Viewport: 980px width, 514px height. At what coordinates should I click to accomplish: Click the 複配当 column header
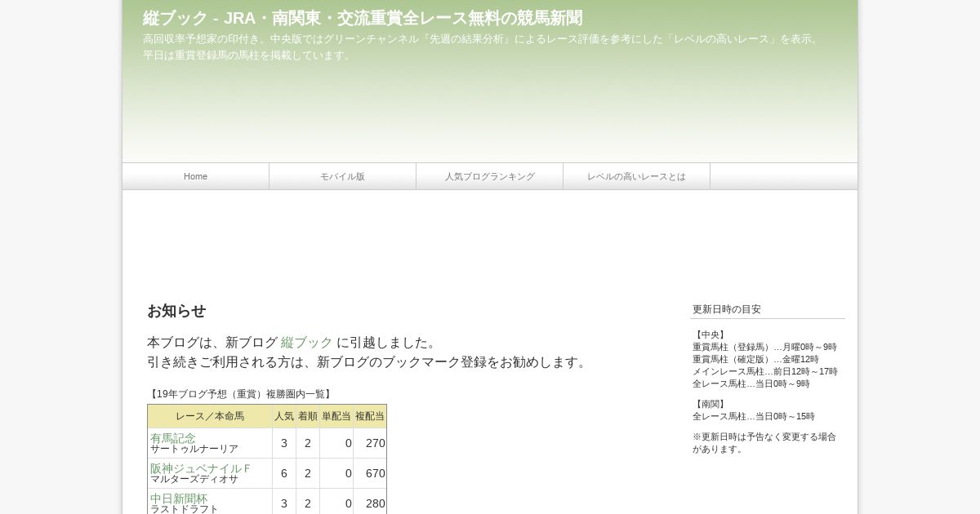click(370, 416)
